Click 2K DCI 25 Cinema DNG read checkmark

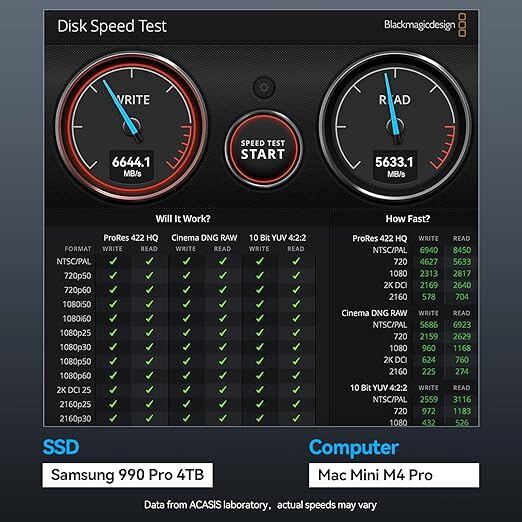point(222,389)
